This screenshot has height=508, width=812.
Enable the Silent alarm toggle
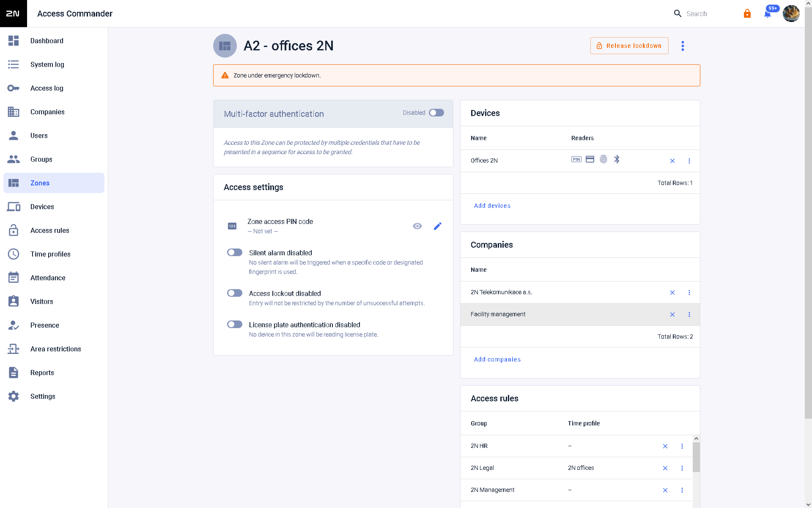point(235,252)
